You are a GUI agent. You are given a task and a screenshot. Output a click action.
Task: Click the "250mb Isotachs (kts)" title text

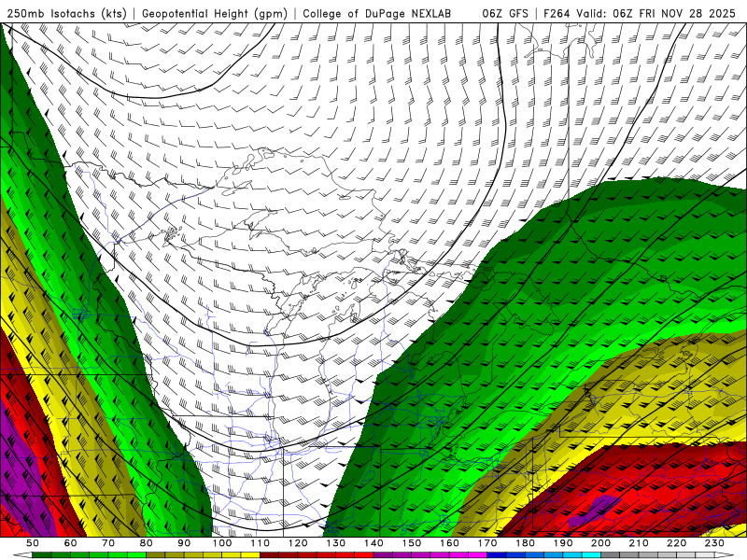click(x=66, y=13)
